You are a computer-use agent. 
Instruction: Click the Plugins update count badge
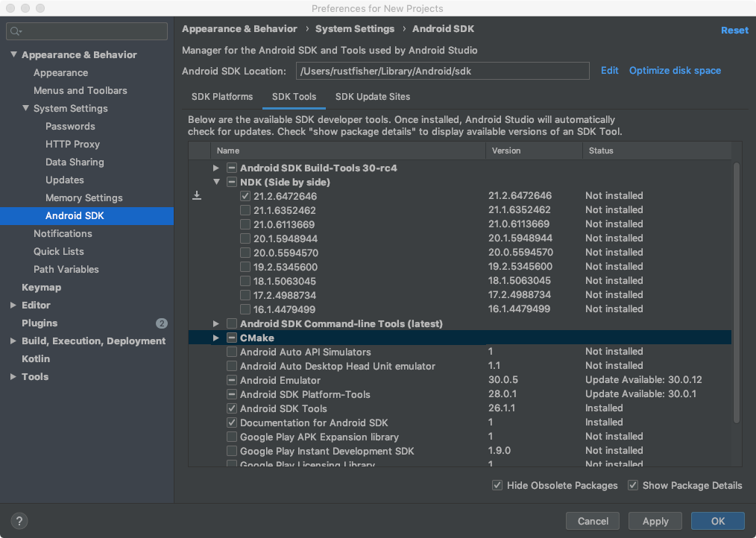point(161,323)
